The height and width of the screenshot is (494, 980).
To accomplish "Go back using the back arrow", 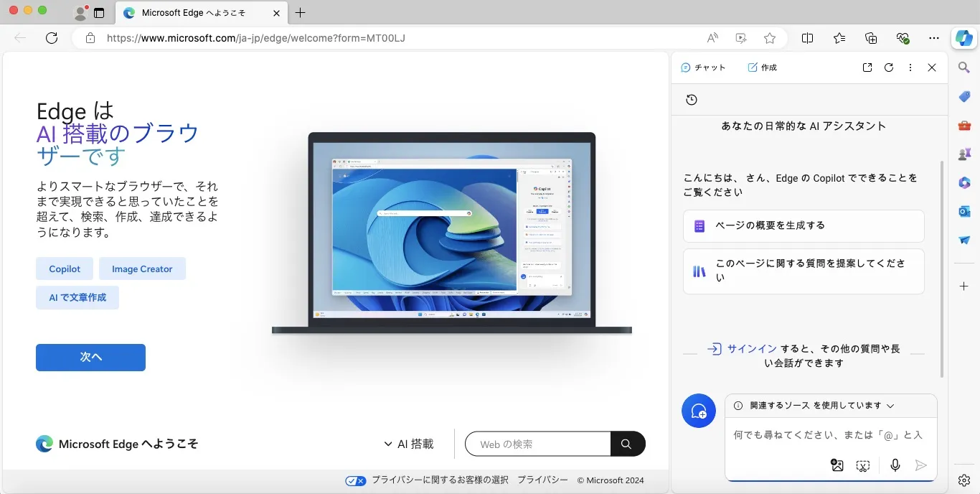I will point(20,38).
